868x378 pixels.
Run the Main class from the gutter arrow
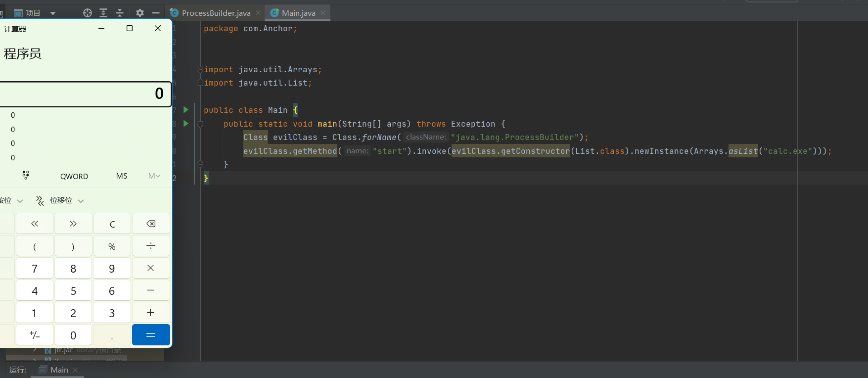point(186,110)
